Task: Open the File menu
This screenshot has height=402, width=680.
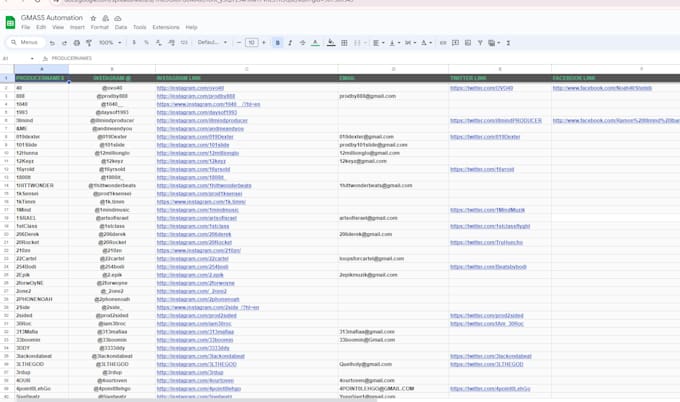Action: (x=26, y=27)
